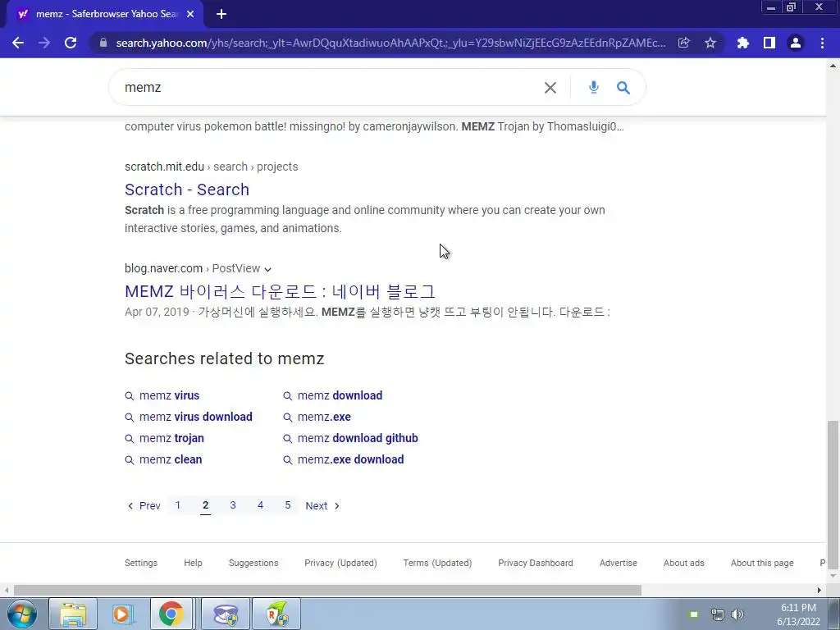Search related term memz.exe

click(324, 417)
